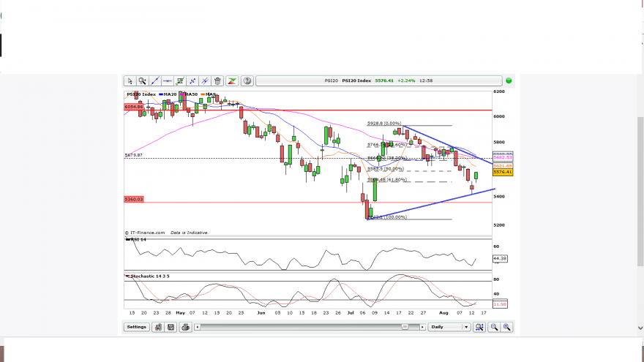Zoom in the chart view
Image resolution: width=644 pixels, height=362 pixels.
(507, 327)
